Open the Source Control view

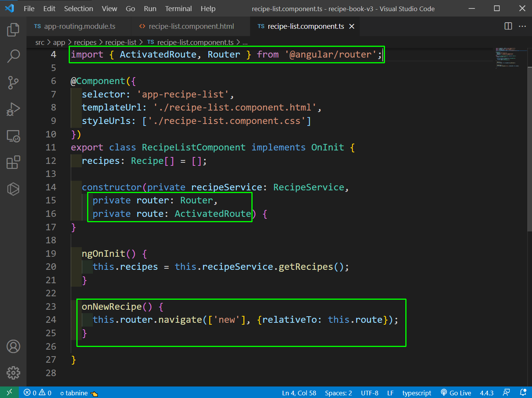13,83
